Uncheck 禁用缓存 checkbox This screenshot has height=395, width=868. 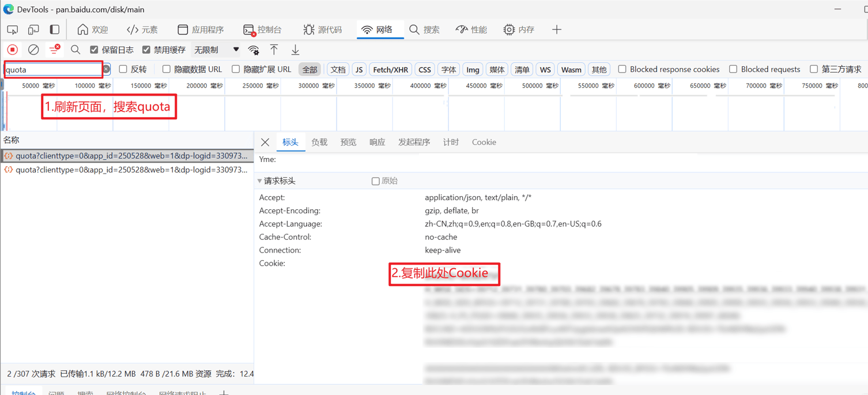click(x=146, y=49)
